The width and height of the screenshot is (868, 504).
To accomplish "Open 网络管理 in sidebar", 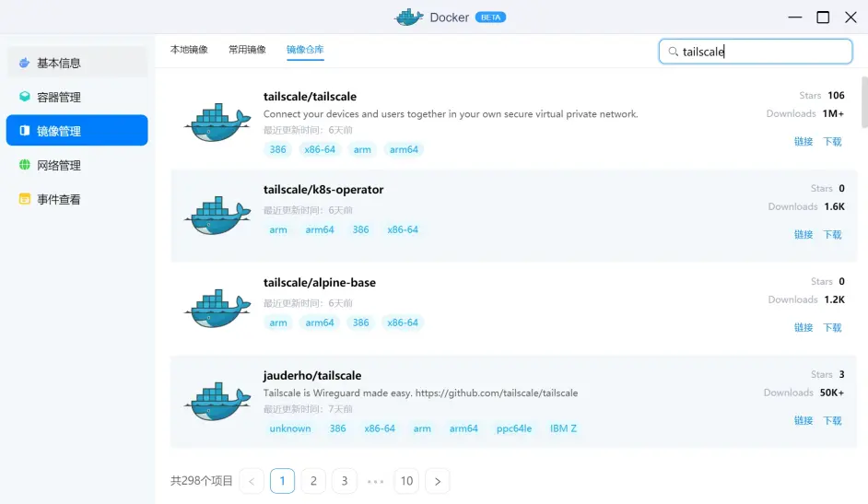I will point(77,165).
